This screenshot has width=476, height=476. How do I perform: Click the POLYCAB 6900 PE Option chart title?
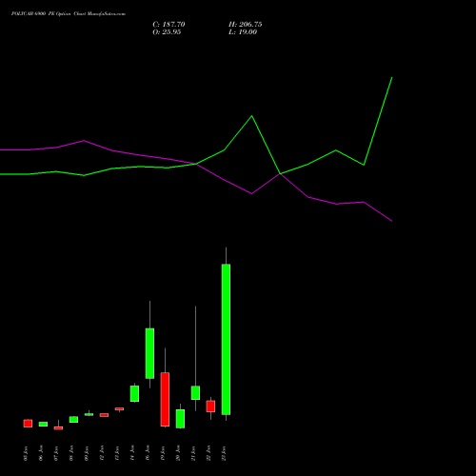pyautogui.click(x=69, y=14)
